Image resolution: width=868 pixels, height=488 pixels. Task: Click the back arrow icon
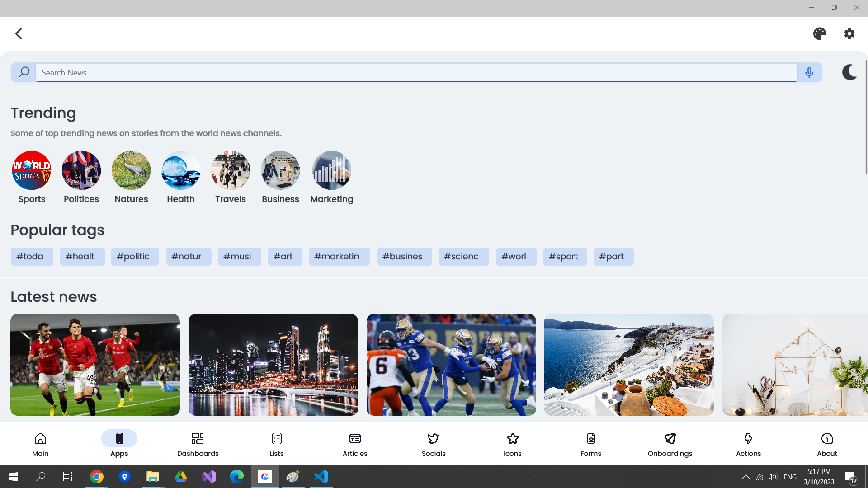pos(19,34)
